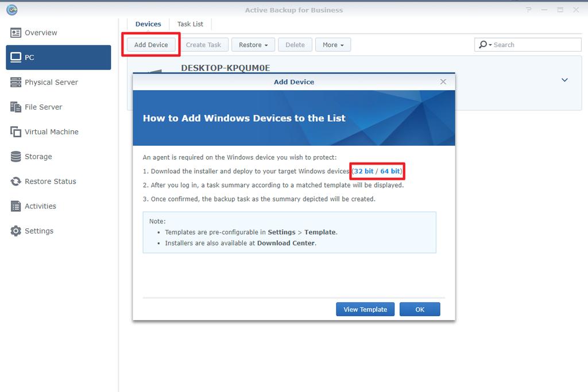This screenshot has height=392, width=588.
Task: Open Settings gear icon
Action: (x=16, y=231)
